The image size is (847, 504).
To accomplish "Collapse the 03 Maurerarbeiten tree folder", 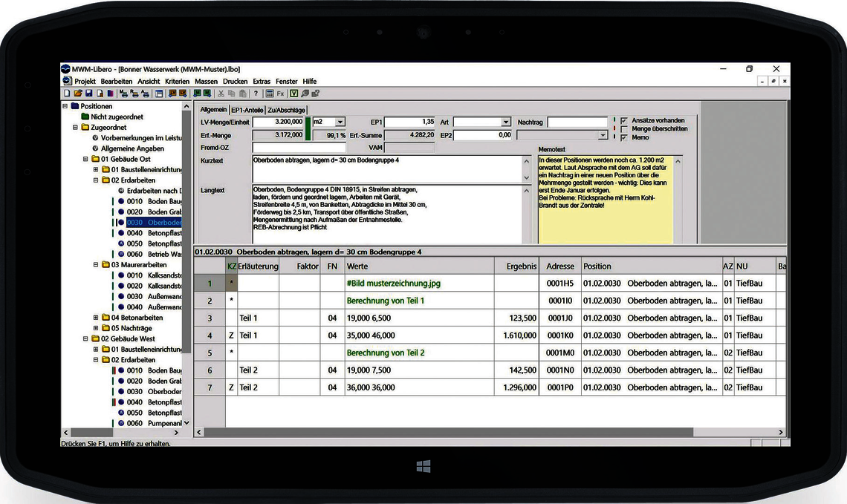I will click(96, 265).
